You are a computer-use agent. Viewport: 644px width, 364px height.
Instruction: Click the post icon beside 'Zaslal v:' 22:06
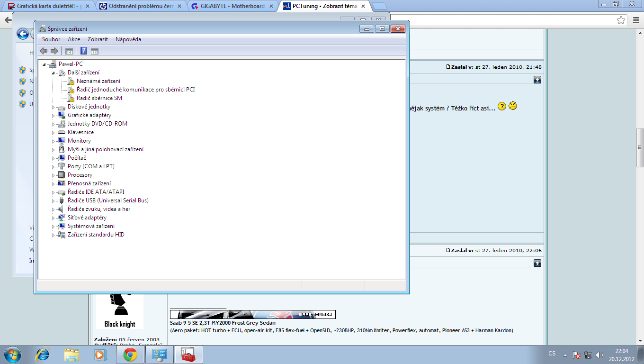[x=448, y=250]
